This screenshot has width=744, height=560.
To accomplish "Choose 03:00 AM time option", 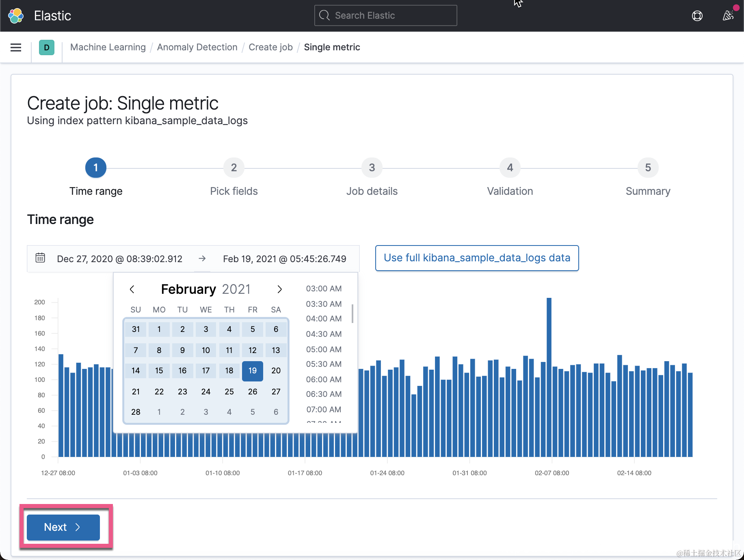I will pyautogui.click(x=324, y=289).
